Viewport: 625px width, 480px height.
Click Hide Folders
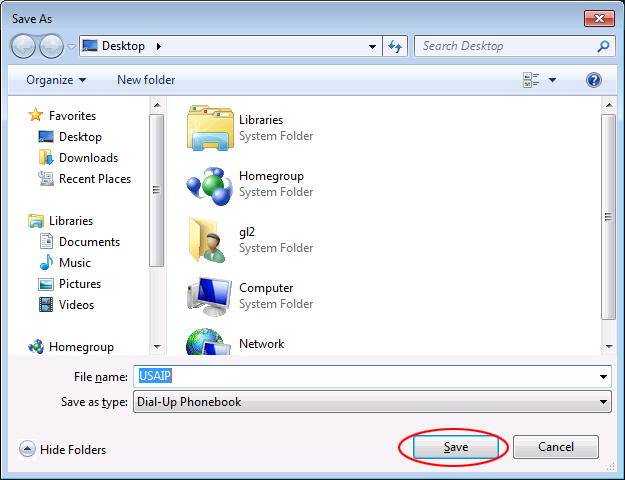pos(73,450)
